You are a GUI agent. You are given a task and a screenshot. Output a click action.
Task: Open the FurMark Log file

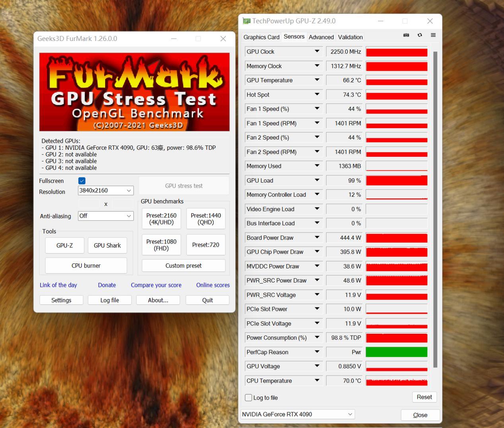110,300
